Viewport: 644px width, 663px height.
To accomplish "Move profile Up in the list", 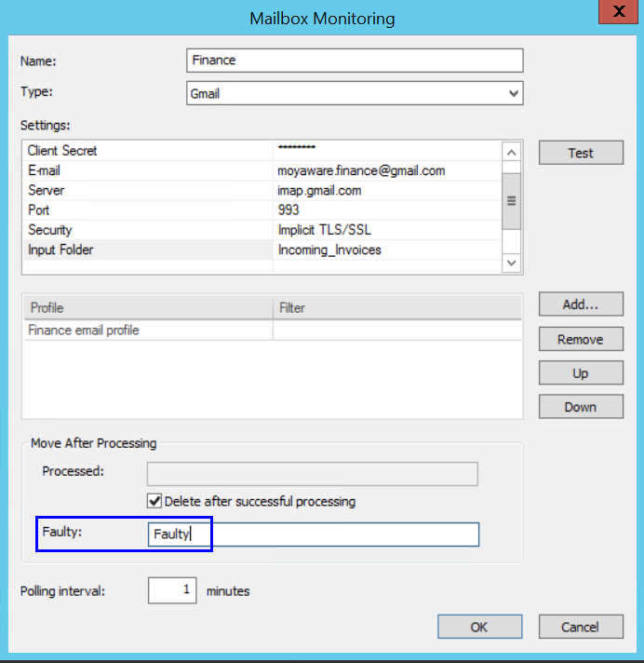I will point(581,373).
